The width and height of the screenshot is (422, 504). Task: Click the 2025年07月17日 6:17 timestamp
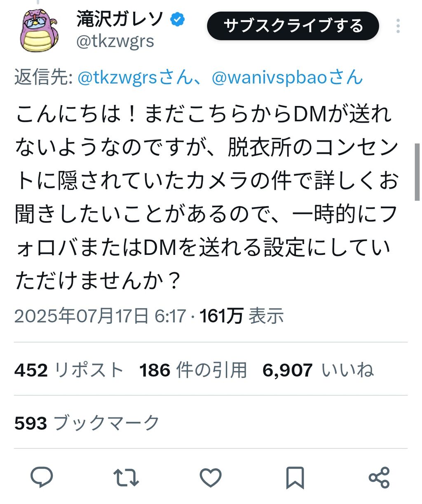click(100, 316)
